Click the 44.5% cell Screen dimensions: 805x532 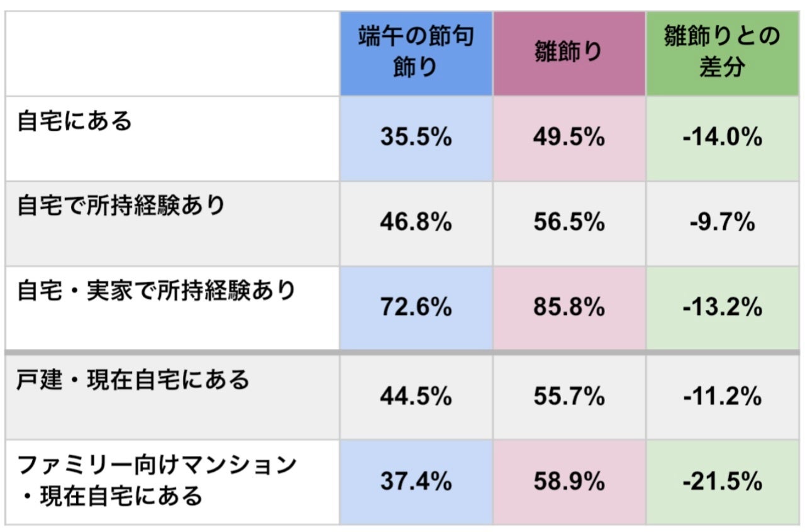coord(416,397)
